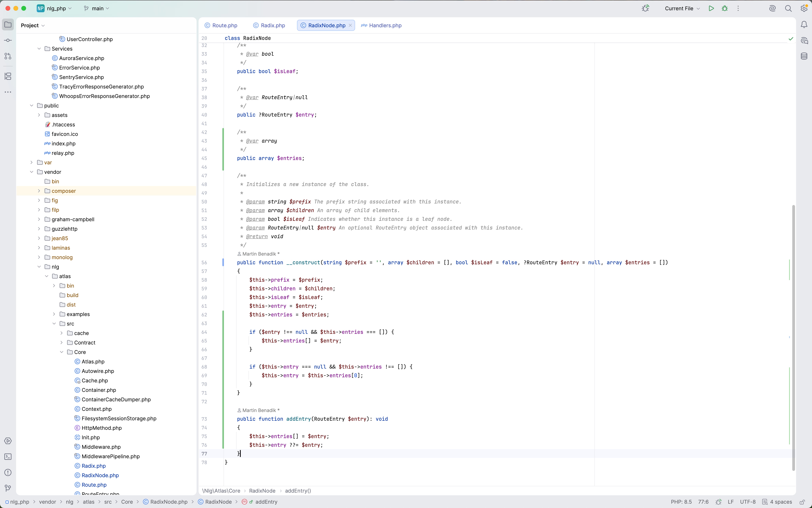Show more tool windows ellipsis
Viewport: 812px width, 508px height.
pos(8,92)
